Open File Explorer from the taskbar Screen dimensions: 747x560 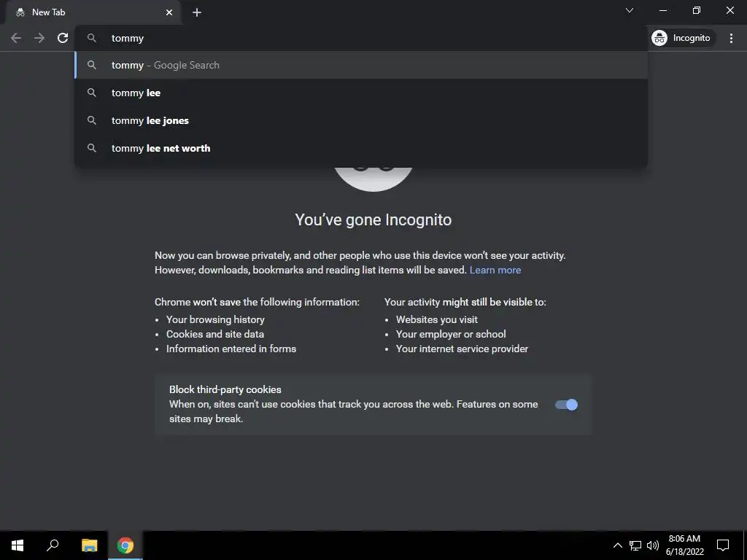coord(89,545)
